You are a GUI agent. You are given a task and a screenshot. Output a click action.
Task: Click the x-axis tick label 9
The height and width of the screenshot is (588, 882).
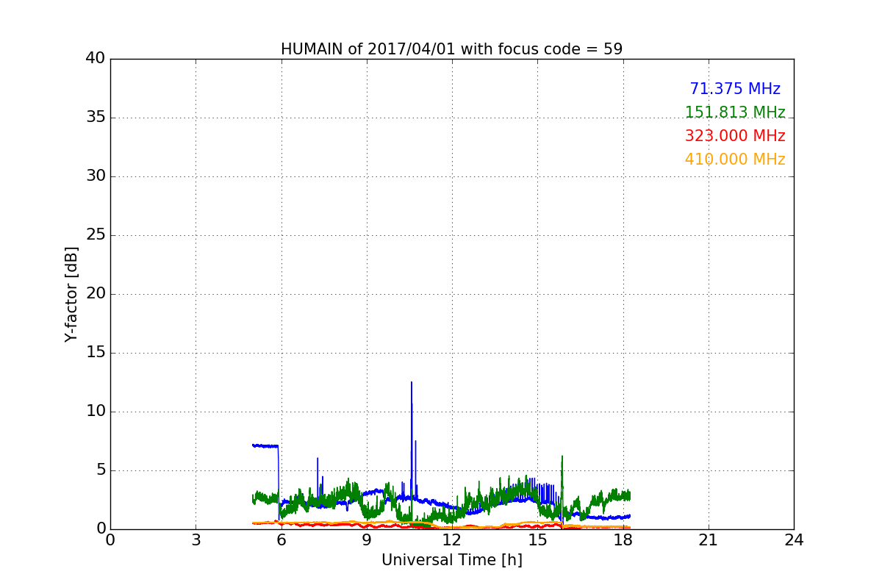(367, 540)
